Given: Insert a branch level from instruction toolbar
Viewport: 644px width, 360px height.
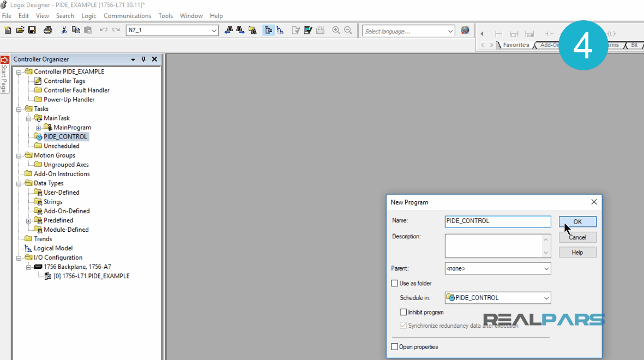Looking at the screenshot, I should click(529, 34).
